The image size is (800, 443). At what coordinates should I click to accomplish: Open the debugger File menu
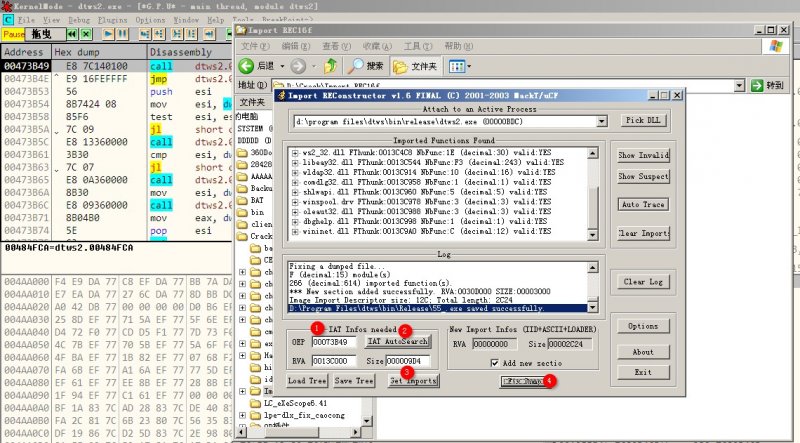(x=27, y=20)
